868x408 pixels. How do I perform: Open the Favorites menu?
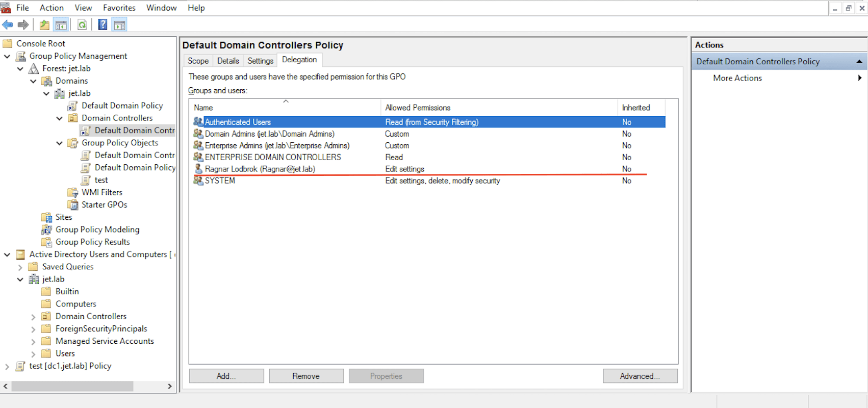[119, 8]
